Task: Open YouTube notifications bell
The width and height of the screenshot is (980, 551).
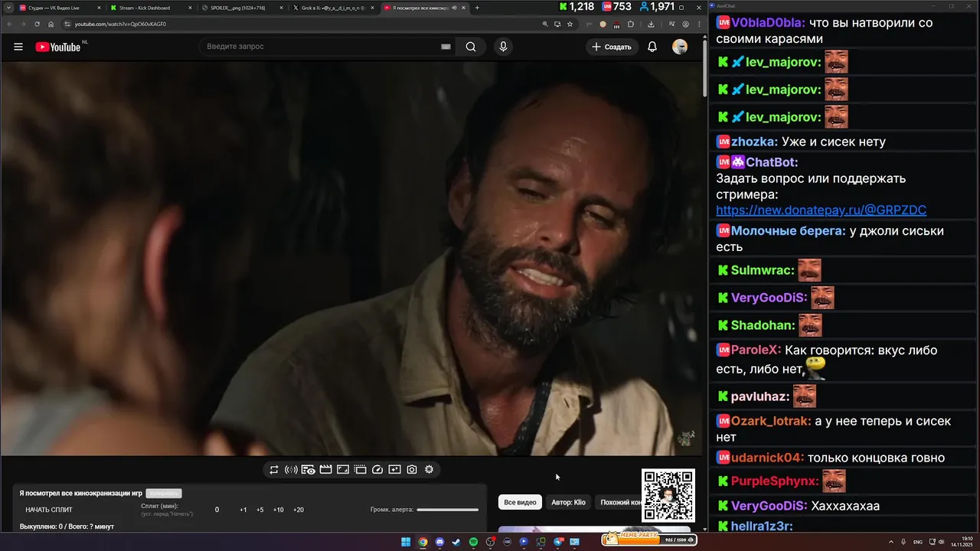Action: pos(652,47)
